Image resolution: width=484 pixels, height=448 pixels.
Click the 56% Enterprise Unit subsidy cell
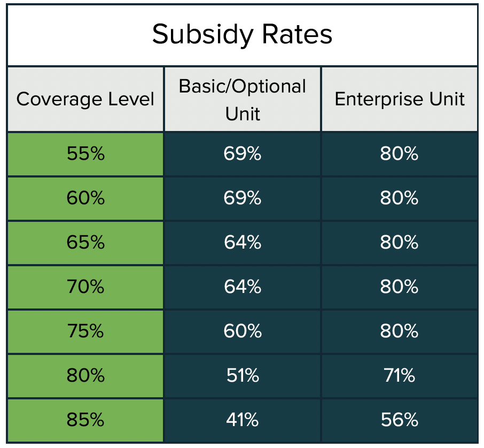pyautogui.click(x=400, y=420)
